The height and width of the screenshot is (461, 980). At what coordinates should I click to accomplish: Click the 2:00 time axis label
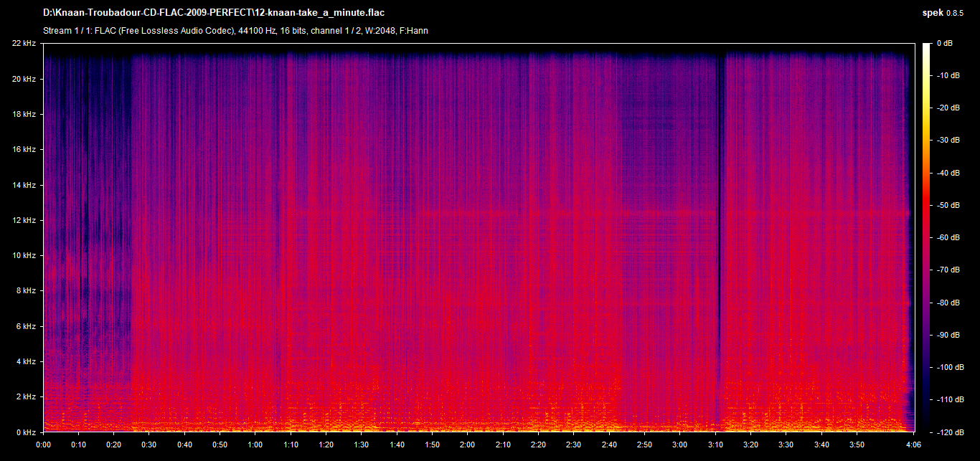pos(466,444)
